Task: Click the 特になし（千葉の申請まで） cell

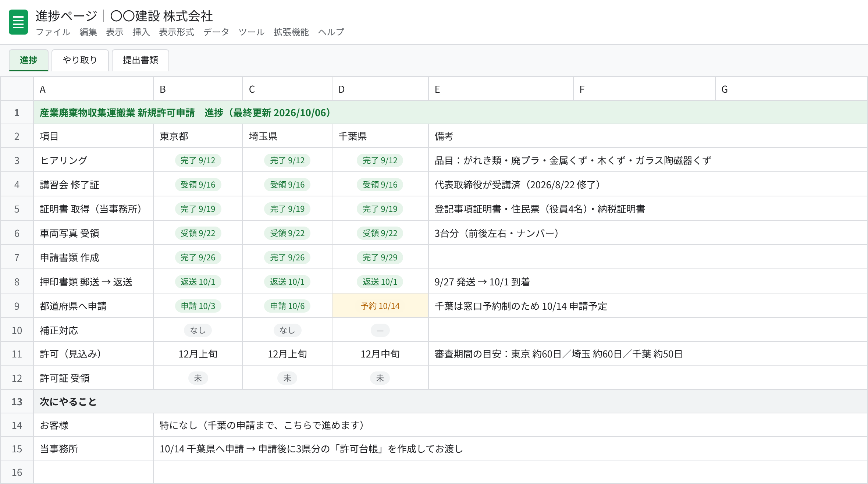Action: coord(511,425)
